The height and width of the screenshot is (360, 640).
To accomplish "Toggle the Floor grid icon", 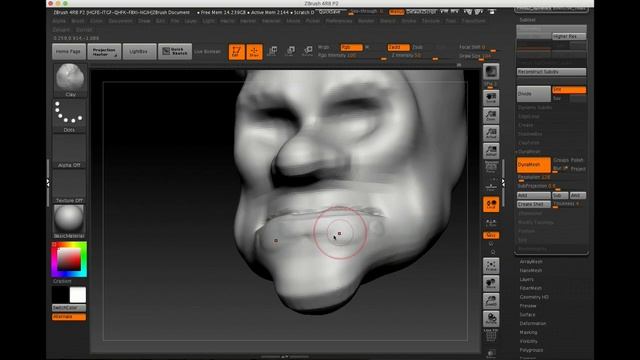I will point(491,186).
